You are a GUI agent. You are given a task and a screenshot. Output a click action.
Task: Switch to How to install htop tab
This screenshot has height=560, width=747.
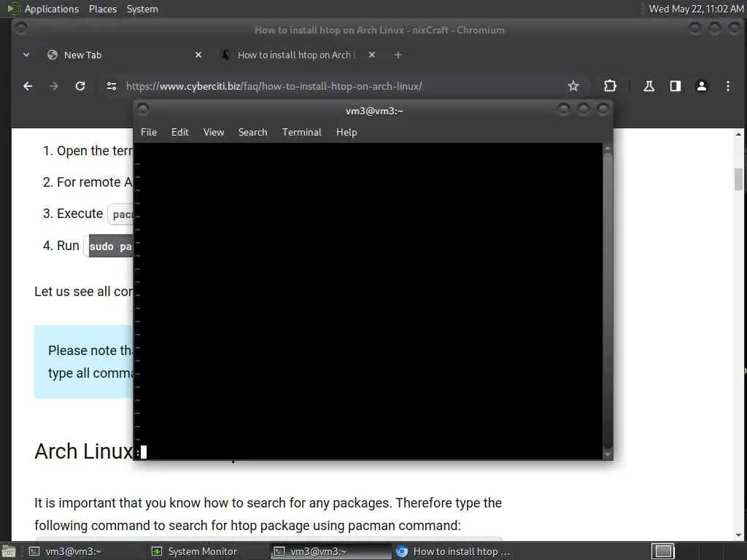click(x=298, y=55)
